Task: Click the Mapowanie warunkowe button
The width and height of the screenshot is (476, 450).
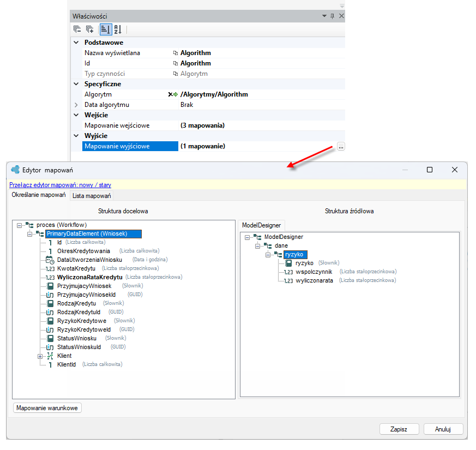Action: (47, 408)
